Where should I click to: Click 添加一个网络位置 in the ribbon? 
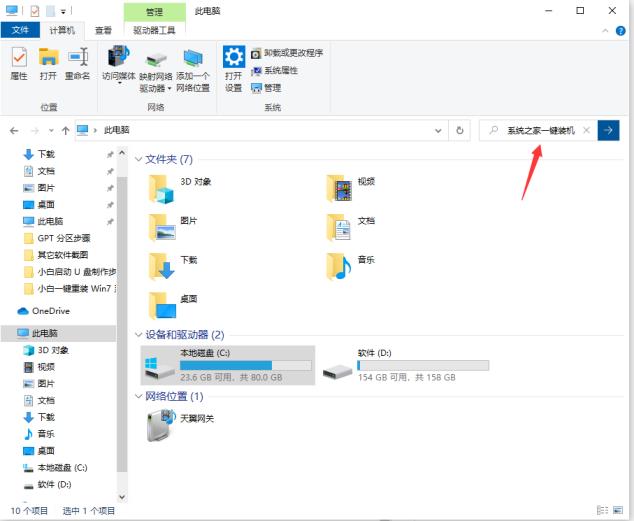pos(193,67)
